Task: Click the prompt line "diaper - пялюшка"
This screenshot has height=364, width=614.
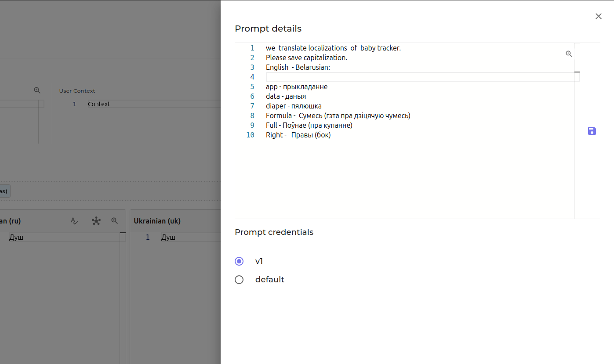Action: pos(294,106)
